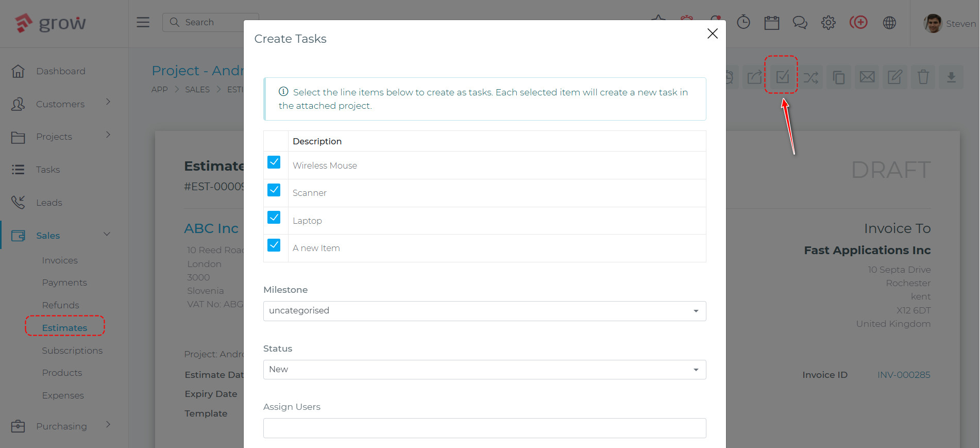Viewport: 980px width, 448px height.
Task: Open the ABC Inc company link
Action: pyautogui.click(x=211, y=228)
